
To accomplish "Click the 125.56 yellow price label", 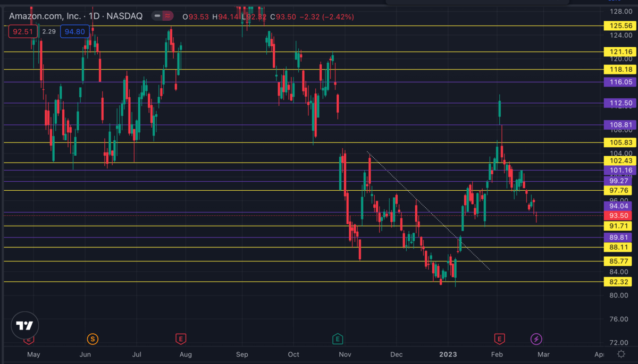I will 620,26.
